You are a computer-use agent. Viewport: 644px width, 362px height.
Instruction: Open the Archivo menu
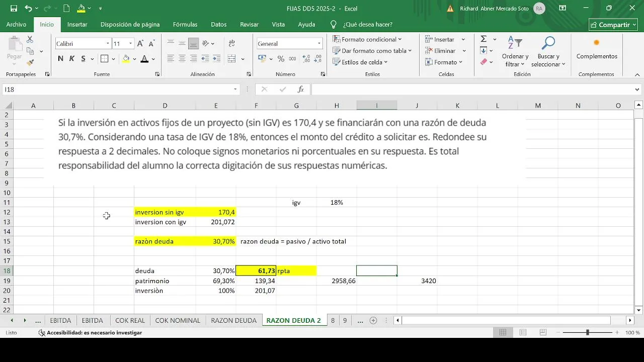coord(16,24)
